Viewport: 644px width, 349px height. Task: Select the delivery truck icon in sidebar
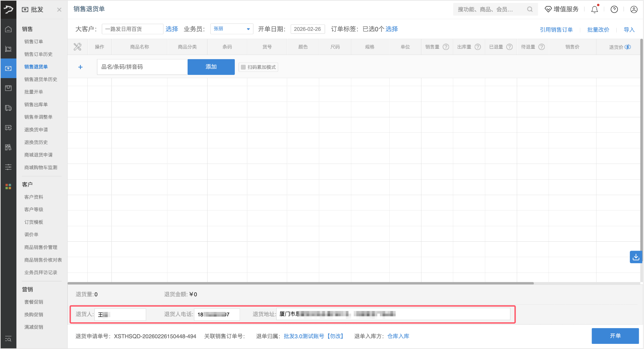(9, 108)
